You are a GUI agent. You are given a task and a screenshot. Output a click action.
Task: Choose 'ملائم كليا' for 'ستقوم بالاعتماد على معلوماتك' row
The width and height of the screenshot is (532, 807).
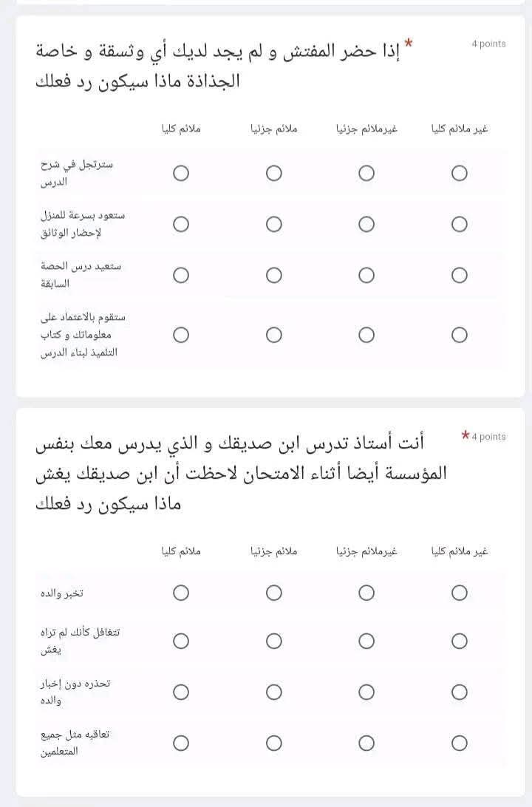[x=181, y=335]
